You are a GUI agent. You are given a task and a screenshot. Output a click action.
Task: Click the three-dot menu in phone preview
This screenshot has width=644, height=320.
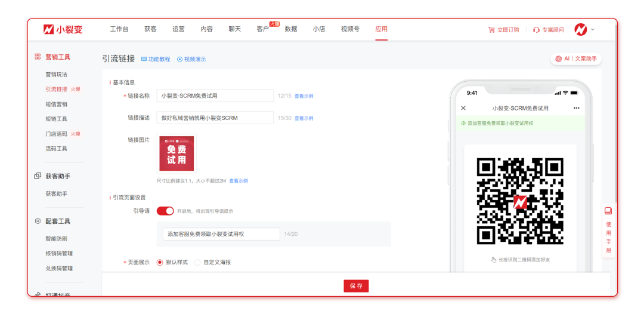point(576,108)
